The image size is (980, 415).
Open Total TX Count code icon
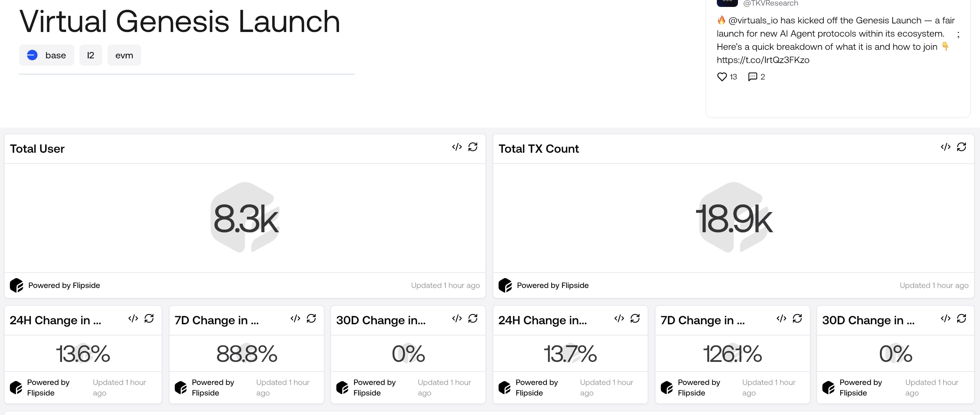pos(945,147)
